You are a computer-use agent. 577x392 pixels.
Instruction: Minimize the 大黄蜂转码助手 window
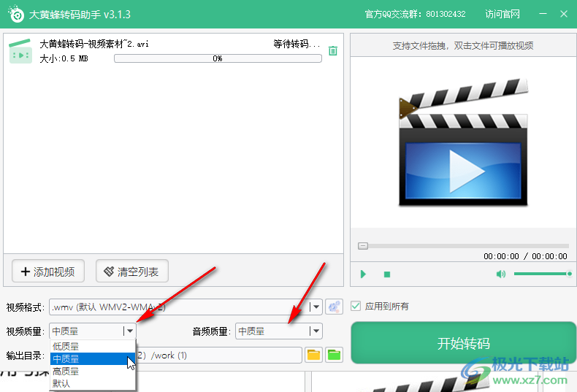tap(543, 14)
